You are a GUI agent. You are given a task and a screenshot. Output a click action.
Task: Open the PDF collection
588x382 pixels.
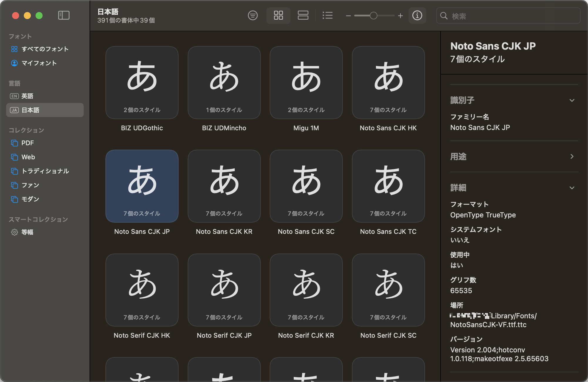(45, 143)
